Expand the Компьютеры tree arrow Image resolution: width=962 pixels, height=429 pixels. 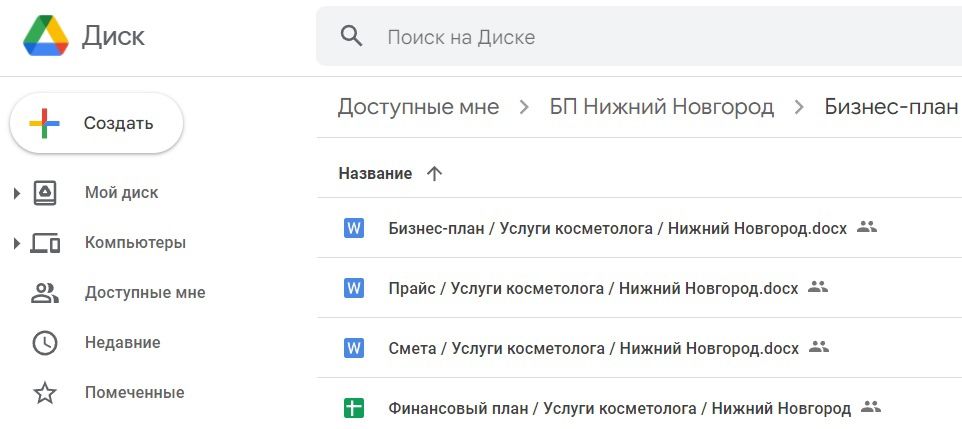point(17,244)
